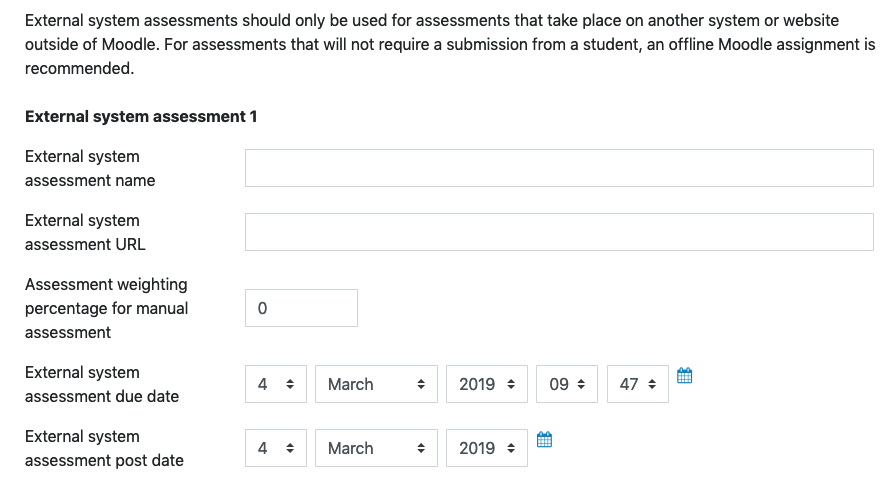895x489 pixels.
Task: Change the due date year 2019
Action: point(487,384)
